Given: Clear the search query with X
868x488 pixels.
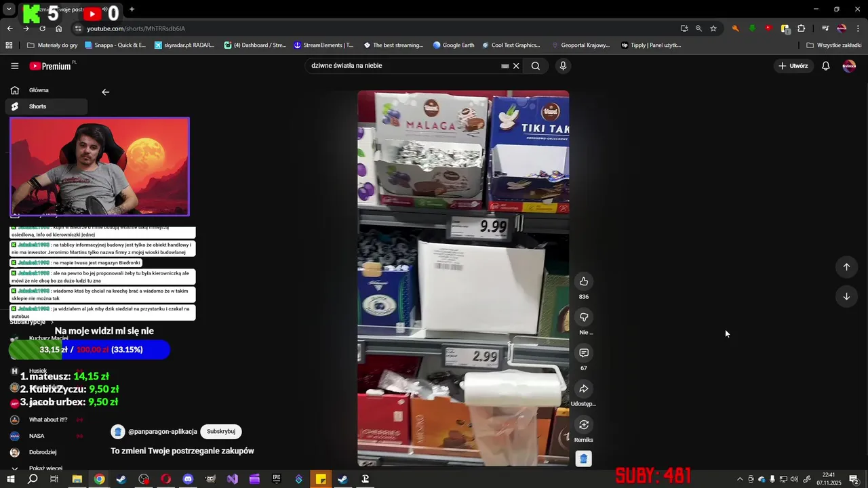Looking at the screenshot, I should 516,66.
